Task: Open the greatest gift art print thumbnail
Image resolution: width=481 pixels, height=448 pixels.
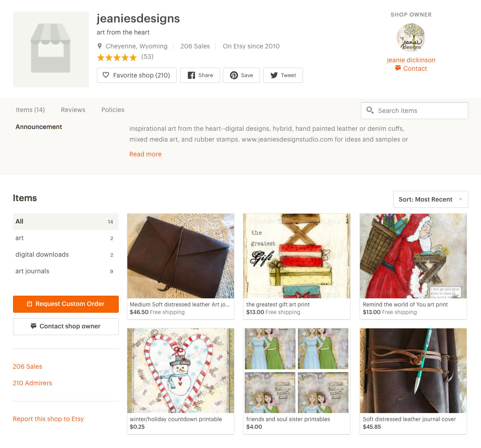Action: coord(297,256)
